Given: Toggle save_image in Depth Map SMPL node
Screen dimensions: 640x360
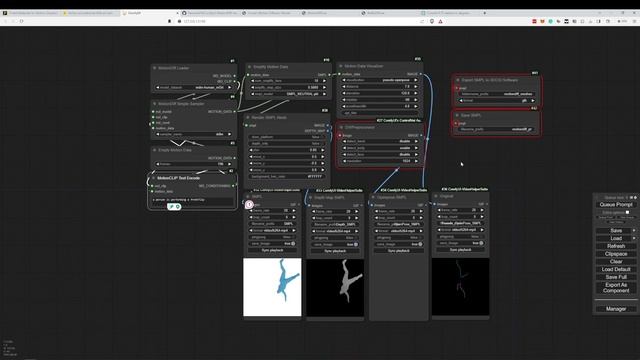Looking at the screenshot, I should pos(335,244).
